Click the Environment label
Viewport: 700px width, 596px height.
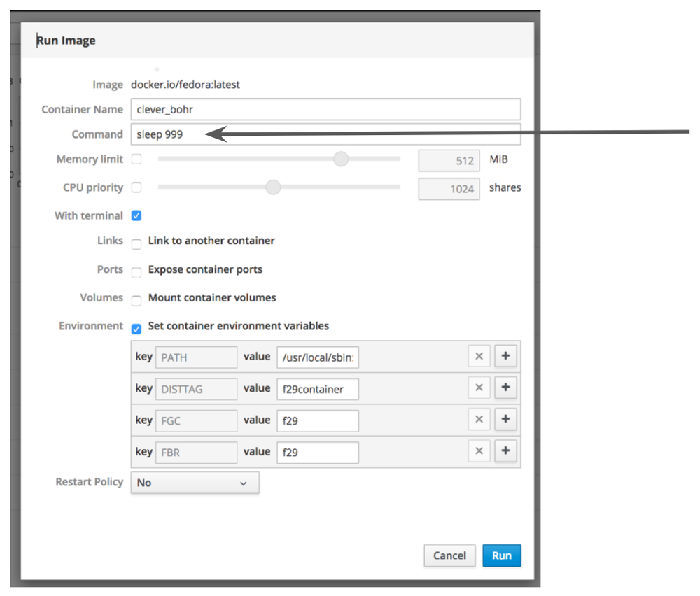(91, 326)
